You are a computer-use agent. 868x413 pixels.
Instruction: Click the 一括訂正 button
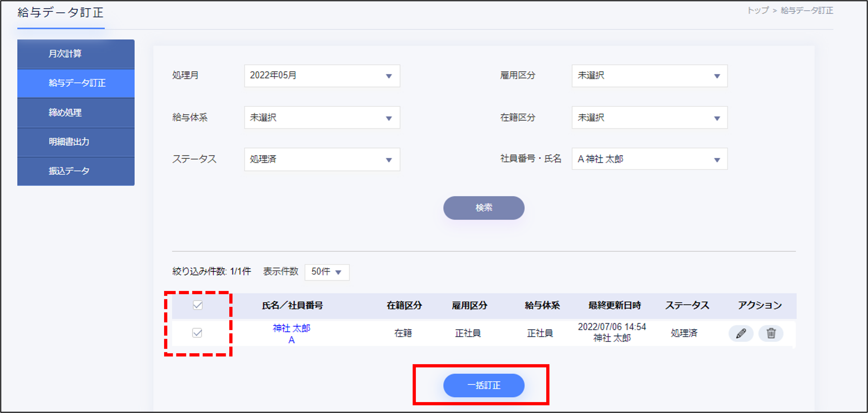(484, 385)
